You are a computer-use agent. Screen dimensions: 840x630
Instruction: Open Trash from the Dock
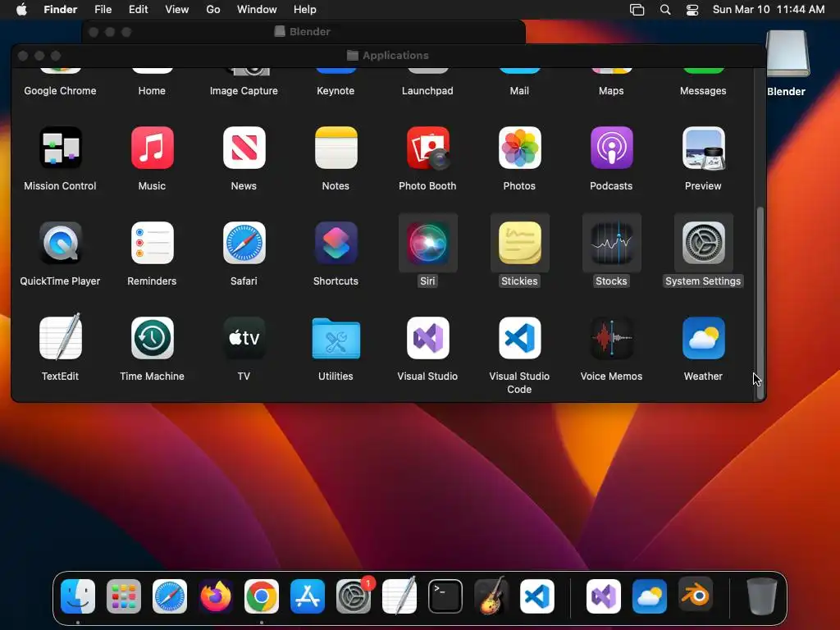coord(762,596)
